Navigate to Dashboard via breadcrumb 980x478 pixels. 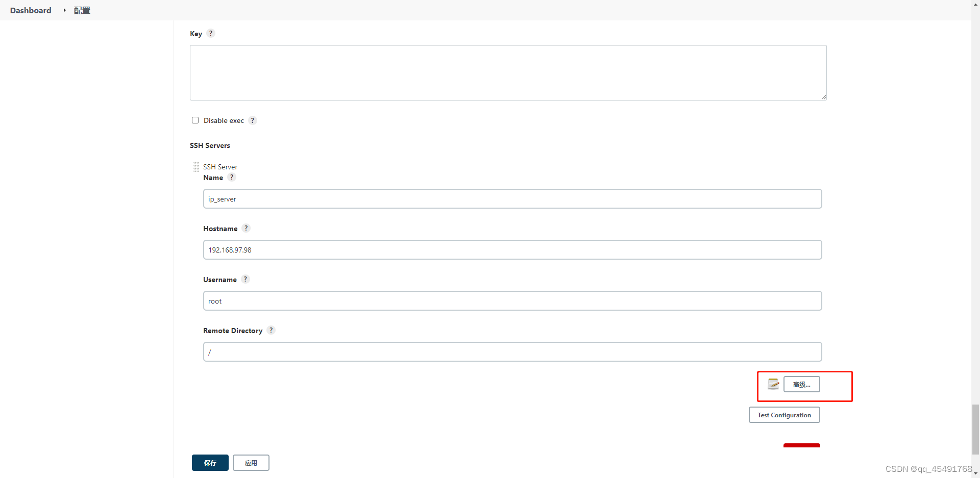point(30,10)
